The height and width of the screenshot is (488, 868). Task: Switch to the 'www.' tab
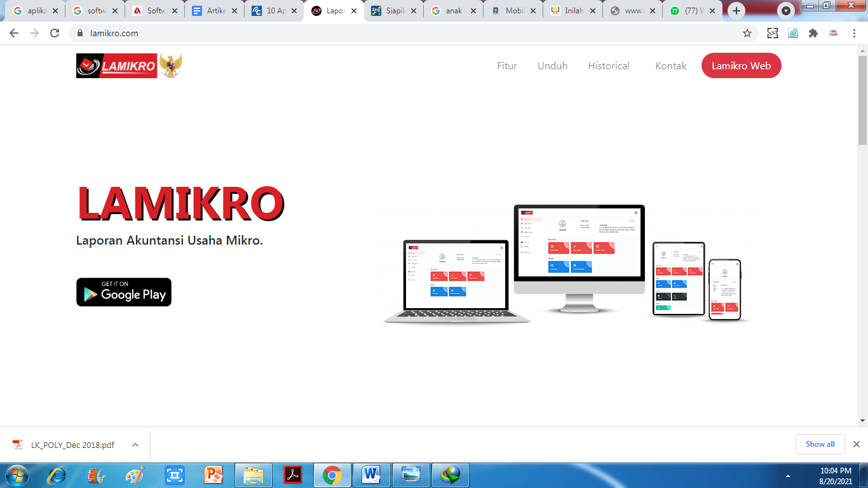[632, 11]
